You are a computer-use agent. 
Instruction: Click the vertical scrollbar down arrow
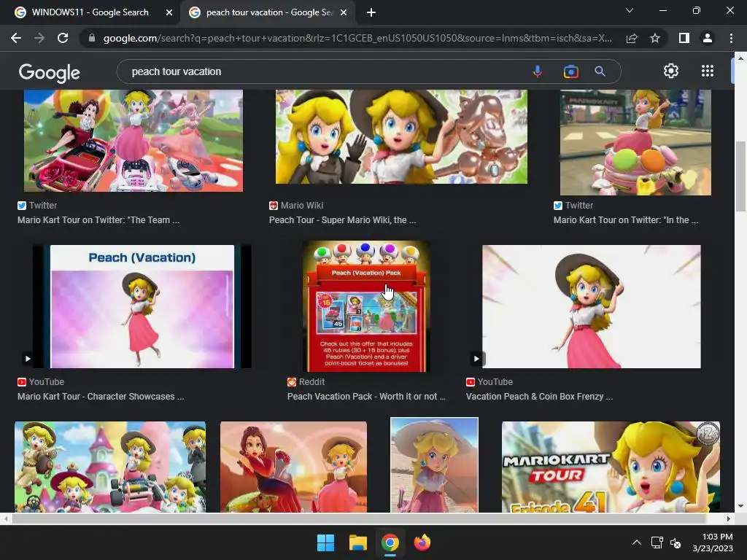(x=740, y=506)
